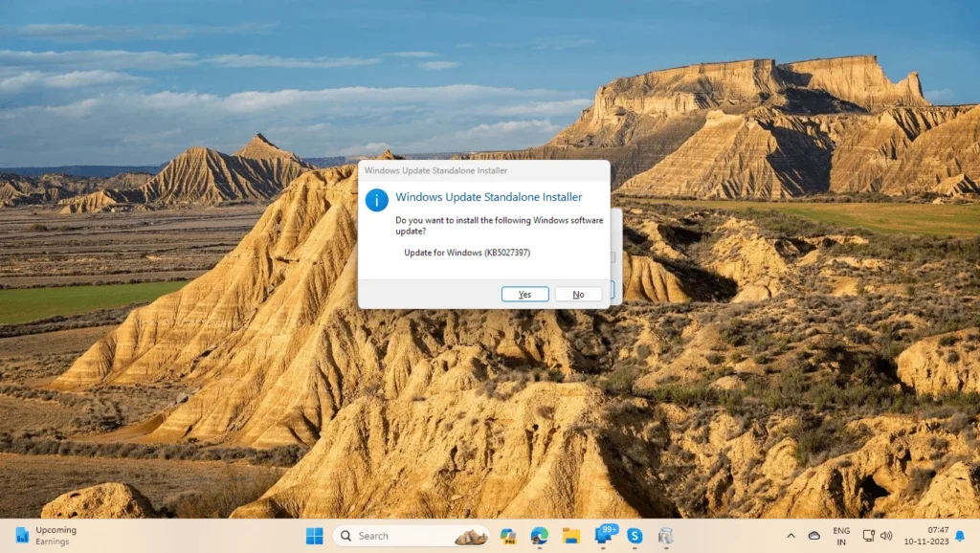Open the clock and date flyout
980x553 pixels.
click(x=926, y=536)
